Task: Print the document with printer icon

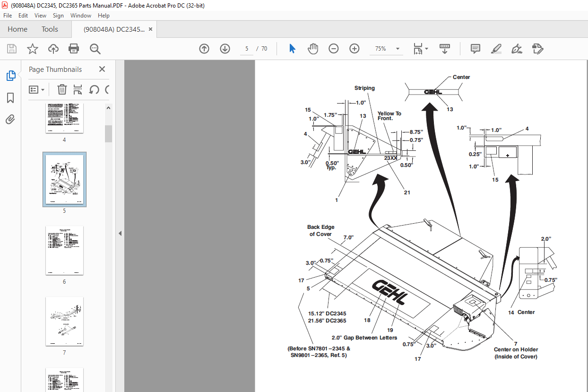Action: click(74, 49)
